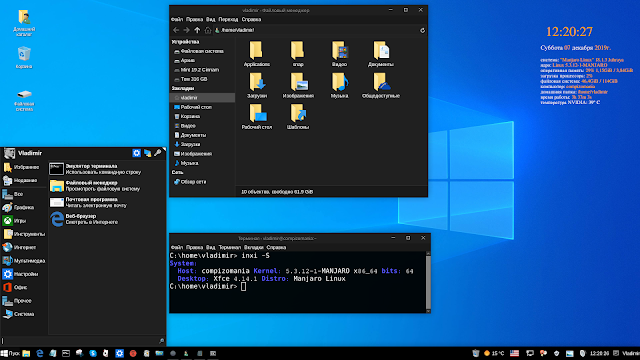Select vladimir bookmark in sidebar
This screenshot has height=360, width=640.
[202, 98]
